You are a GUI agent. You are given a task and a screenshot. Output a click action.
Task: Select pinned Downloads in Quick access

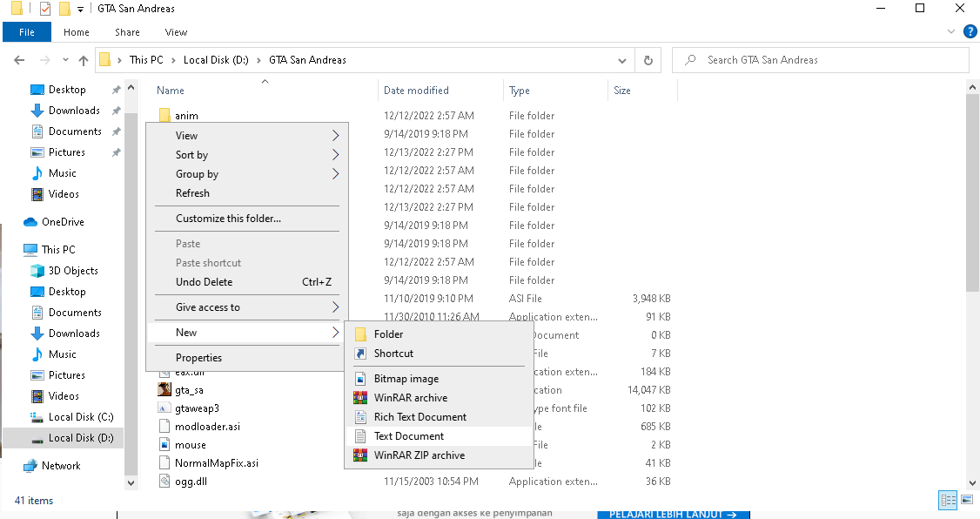tap(74, 110)
